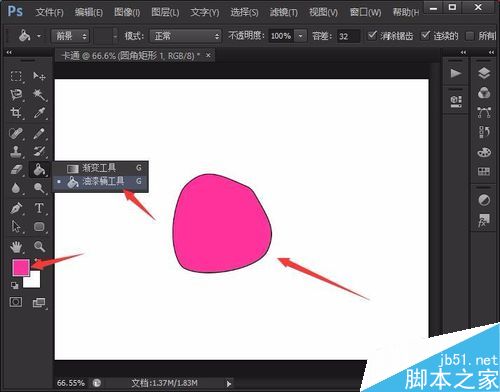
Task: Expand the right panel dock arrows
Action: tap(491, 52)
